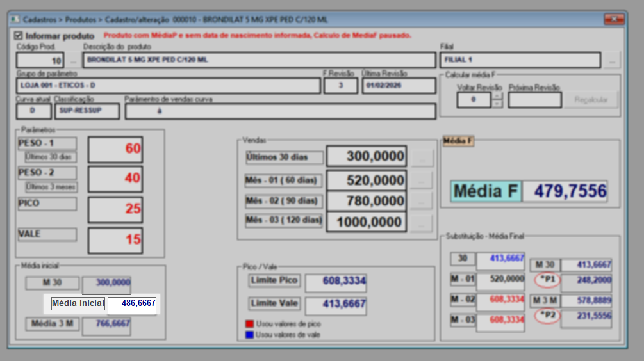The height and width of the screenshot is (361, 644).
Task: Decrease Voltar Revisão with the down arrow
Action: click(x=497, y=104)
